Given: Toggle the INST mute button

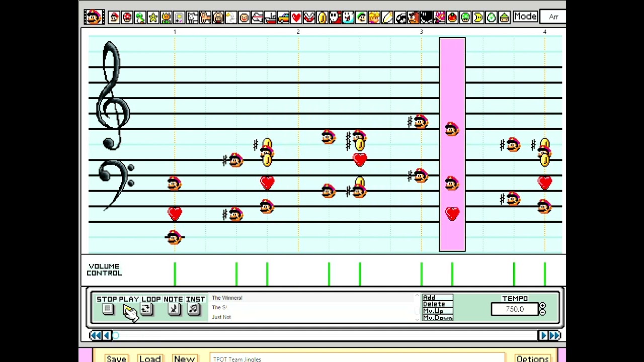Looking at the screenshot, I should coord(194,309).
